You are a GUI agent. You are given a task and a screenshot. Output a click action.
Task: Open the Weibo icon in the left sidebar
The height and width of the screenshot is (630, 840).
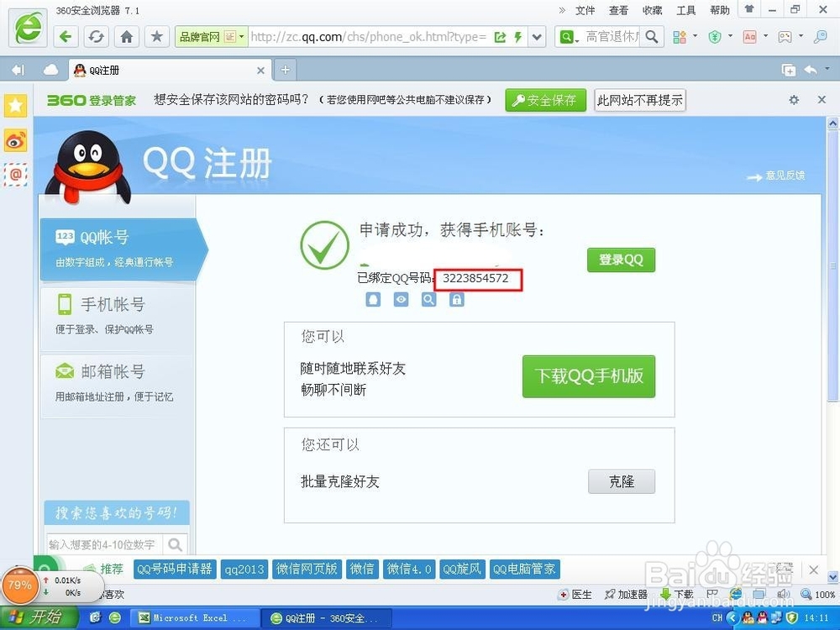click(15, 141)
